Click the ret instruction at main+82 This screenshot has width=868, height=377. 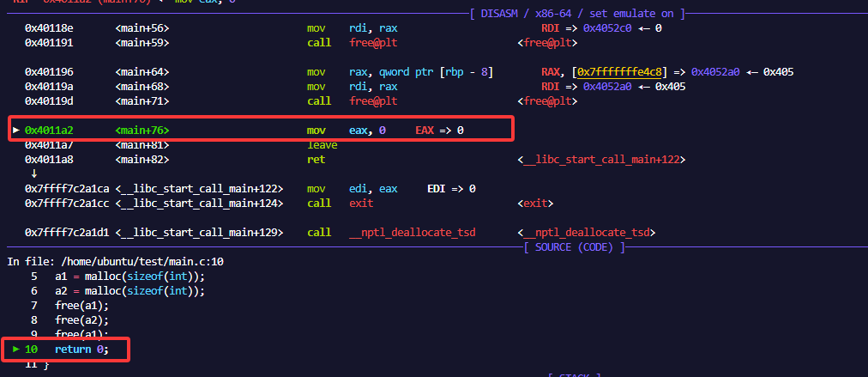tap(315, 160)
